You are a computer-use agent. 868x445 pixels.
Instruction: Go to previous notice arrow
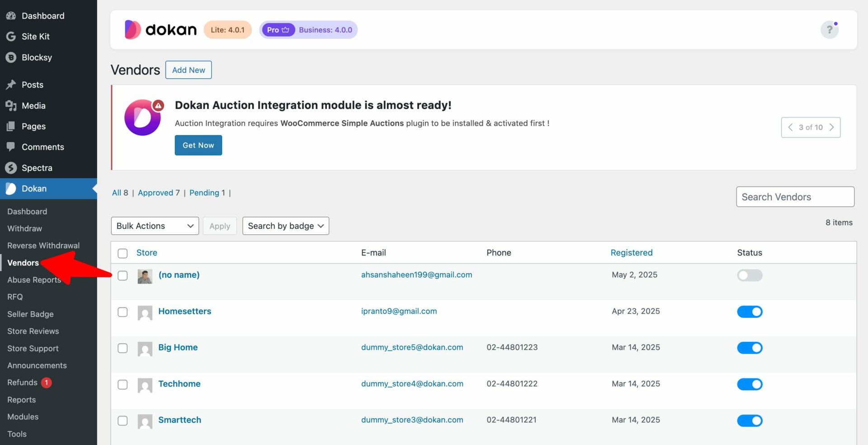pyautogui.click(x=790, y=127)
